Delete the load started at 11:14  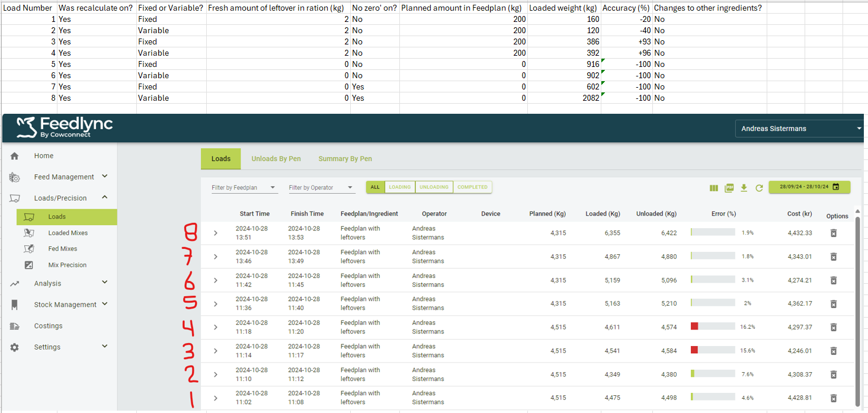coord(833,351)
